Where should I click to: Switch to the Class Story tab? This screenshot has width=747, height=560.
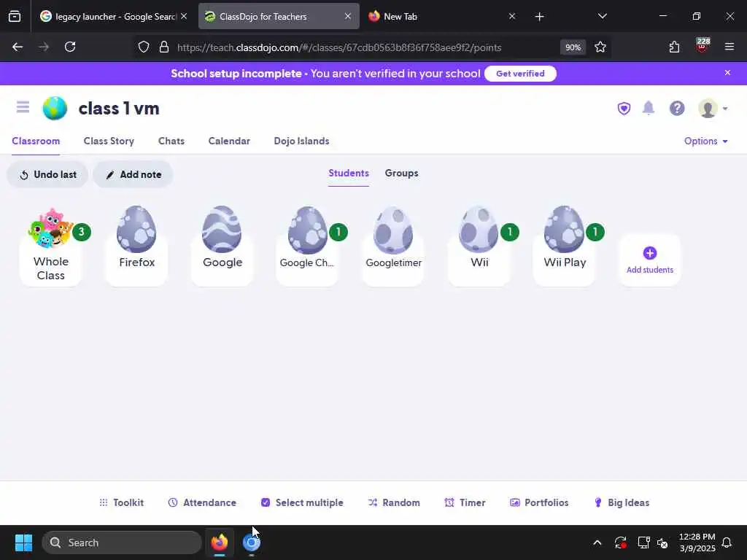[x=109, y=141]
